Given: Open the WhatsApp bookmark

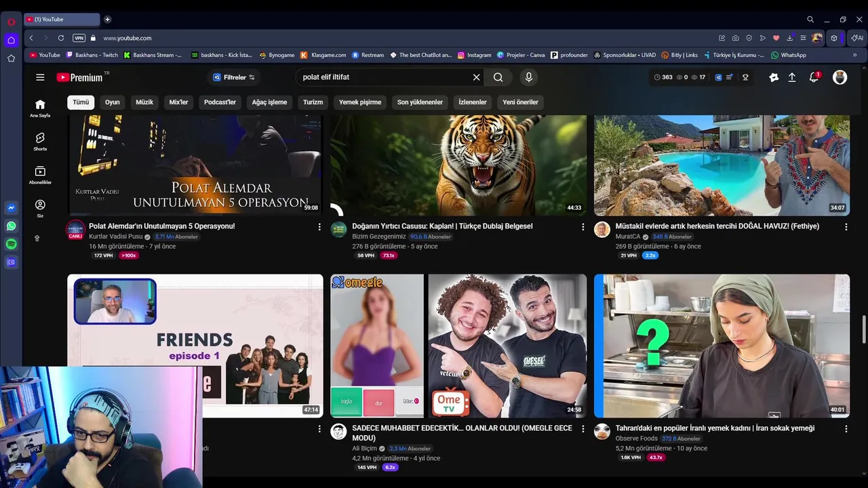Looking at the screenshot, I should pyautogui.click(x=789, y=55).
